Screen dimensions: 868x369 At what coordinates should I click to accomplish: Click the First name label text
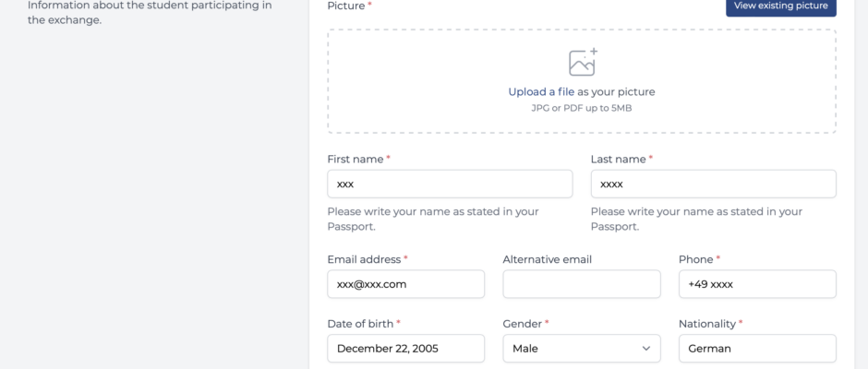pyautogui.click(x=356, y=160)
